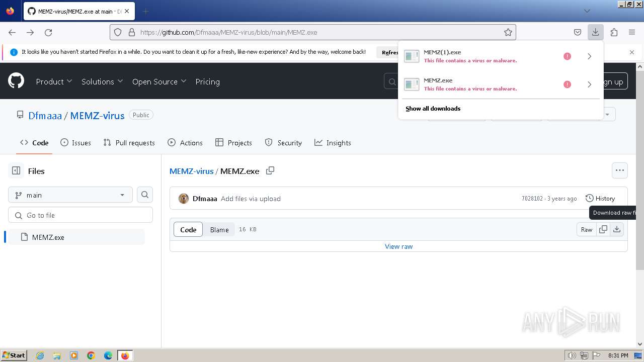
Task: Open the file explorer taskbar icon
Action: tap(57, 355)
